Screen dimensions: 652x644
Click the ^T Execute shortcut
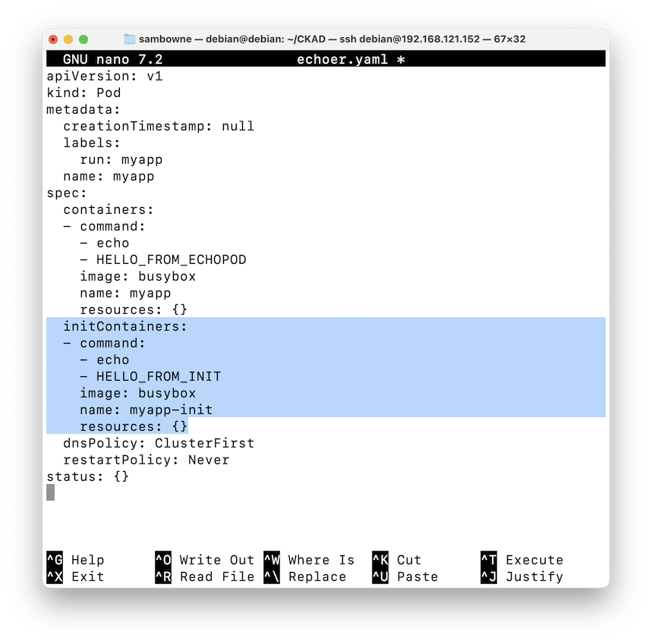[522, 560]
